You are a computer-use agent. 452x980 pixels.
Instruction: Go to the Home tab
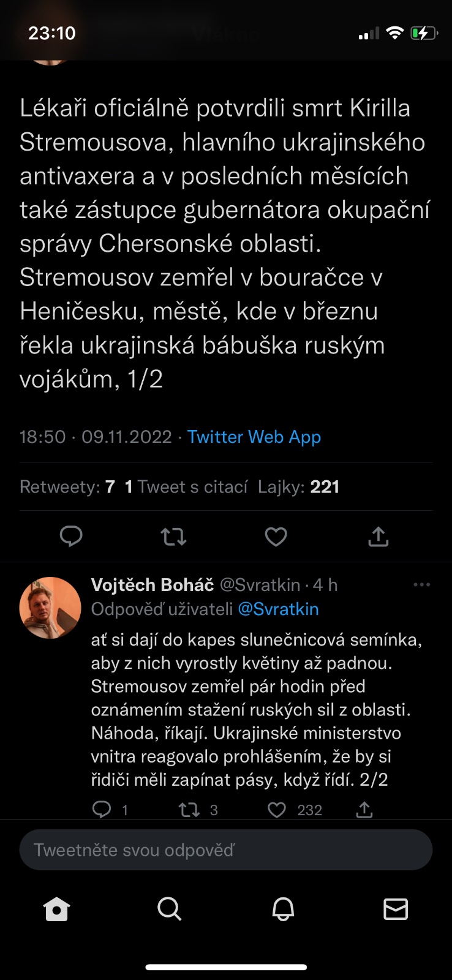click(57, 910)
